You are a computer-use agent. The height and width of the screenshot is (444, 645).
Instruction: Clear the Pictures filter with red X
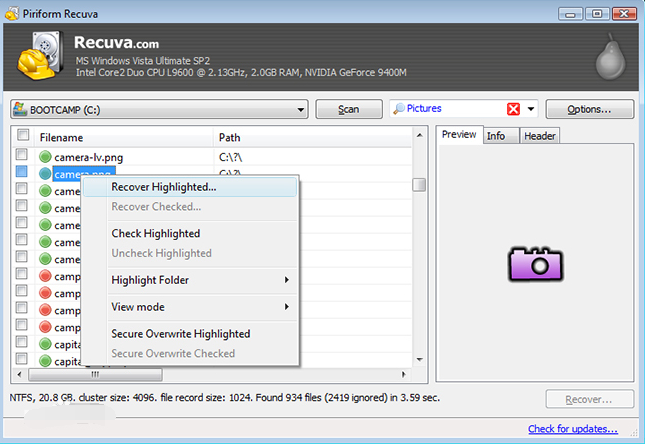[513, 109]
